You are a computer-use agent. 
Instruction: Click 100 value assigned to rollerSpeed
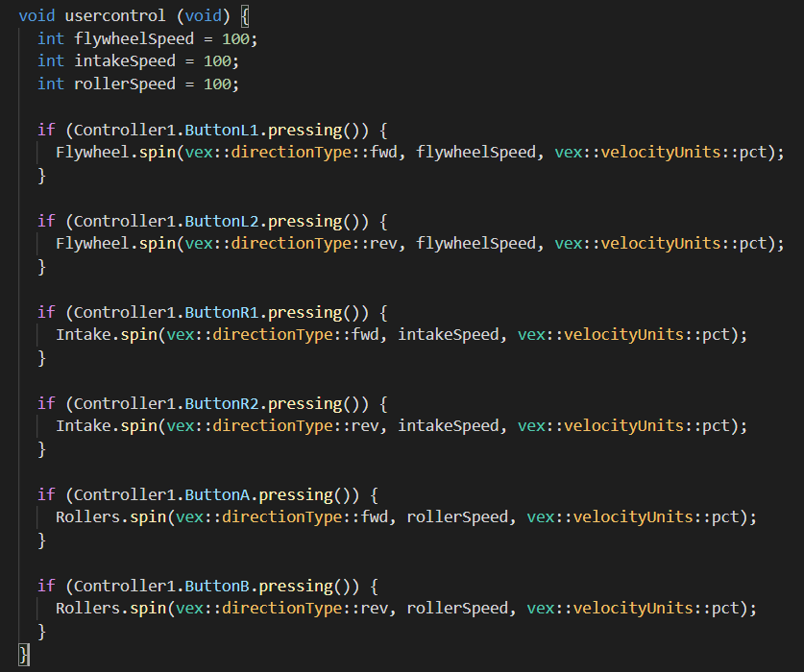217,84
